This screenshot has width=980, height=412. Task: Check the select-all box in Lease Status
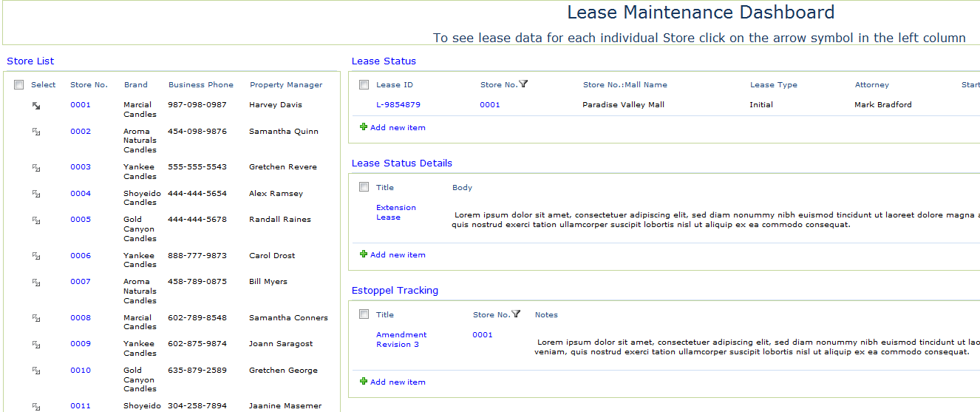(364, 85)
